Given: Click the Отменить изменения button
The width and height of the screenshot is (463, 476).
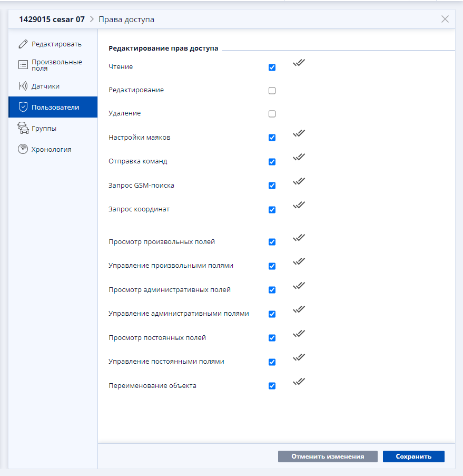Looking at the screenshot, I should [328, 456].
